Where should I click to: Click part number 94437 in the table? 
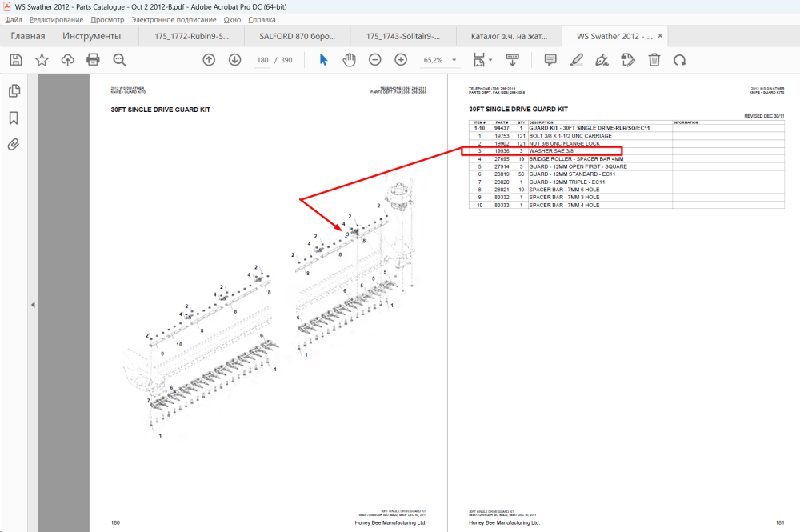point(502,128)
